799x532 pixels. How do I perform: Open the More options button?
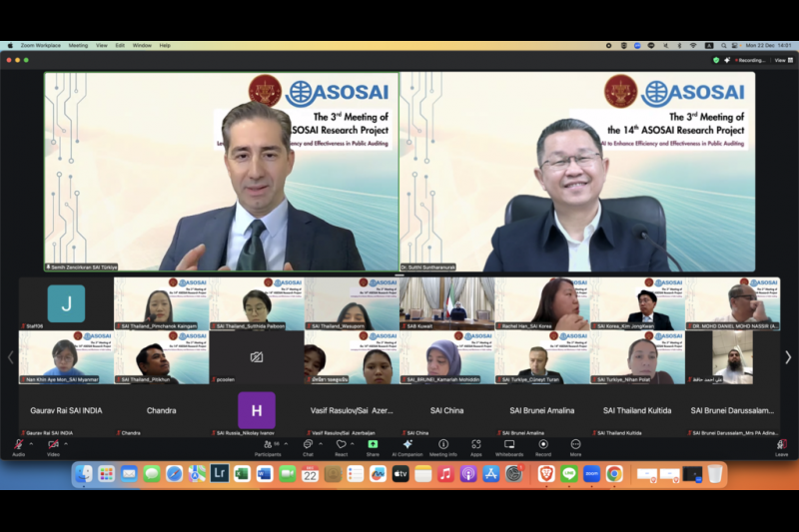575,445
